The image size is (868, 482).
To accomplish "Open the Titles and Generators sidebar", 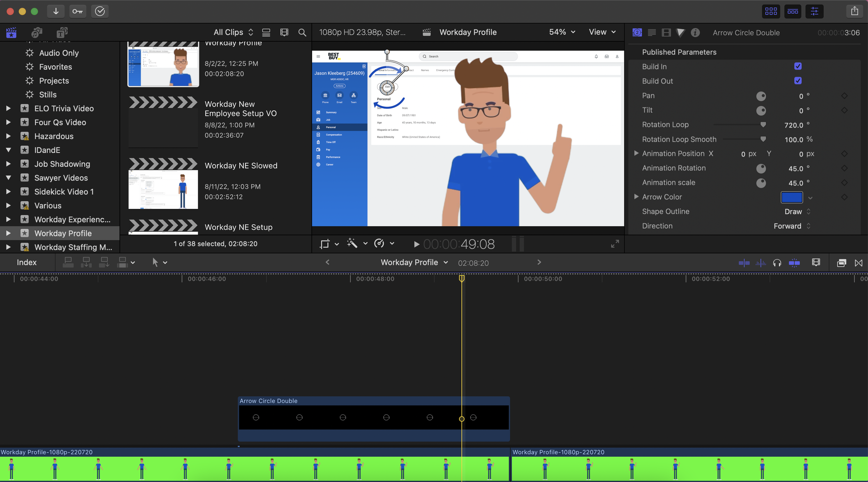I will click(x=62, y=33).
